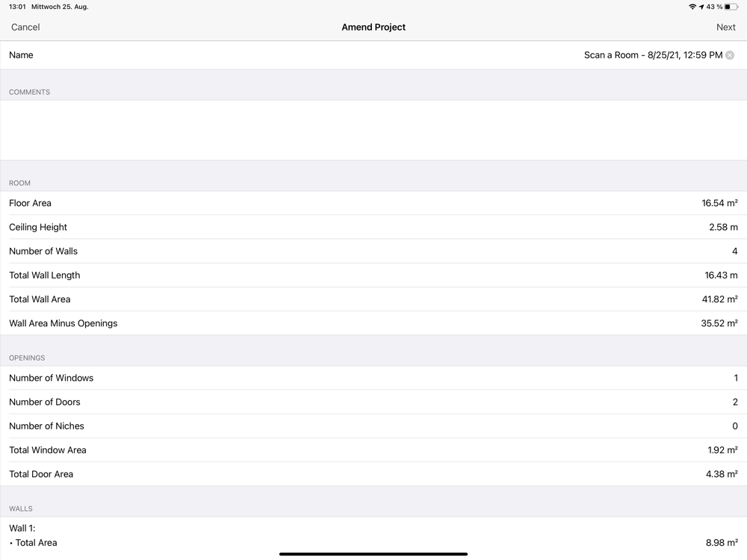Tap the ROOM section header
747x560 pixels.
click(x=19, y=184)
